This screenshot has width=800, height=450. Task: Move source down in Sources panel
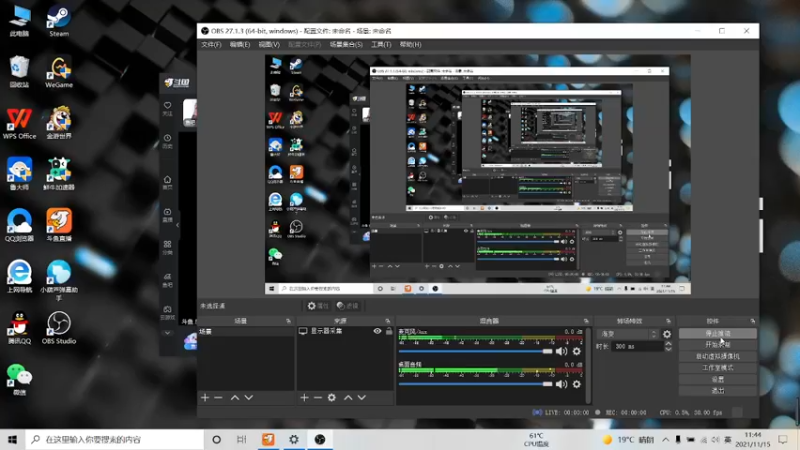(362, 397)
